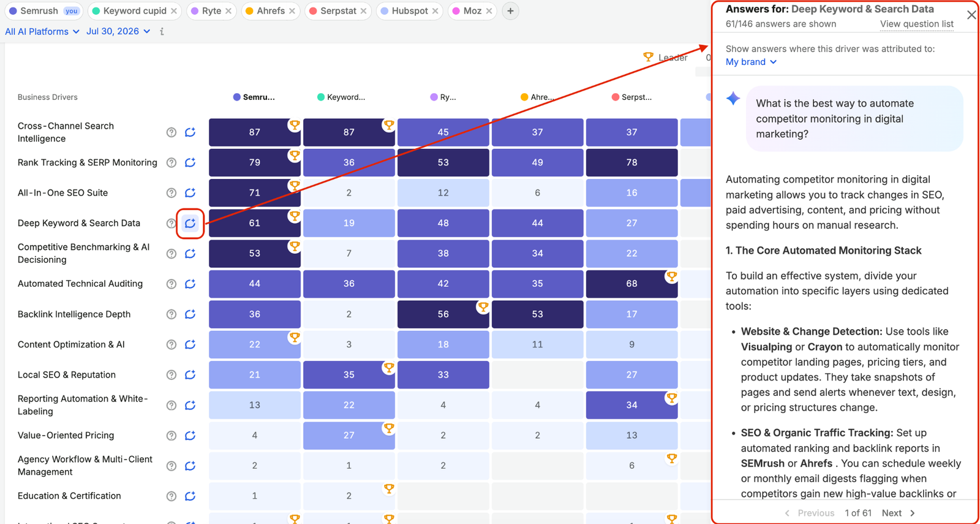Viewport: 980px width, 524px height.
Task: Show help tooltip for Automated Technical Auditing
Action: pyautogui.click(x=171, y=284)
